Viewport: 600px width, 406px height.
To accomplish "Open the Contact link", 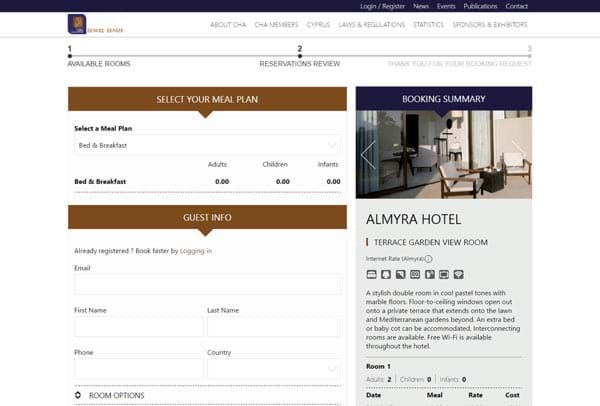I will [517, 6].
